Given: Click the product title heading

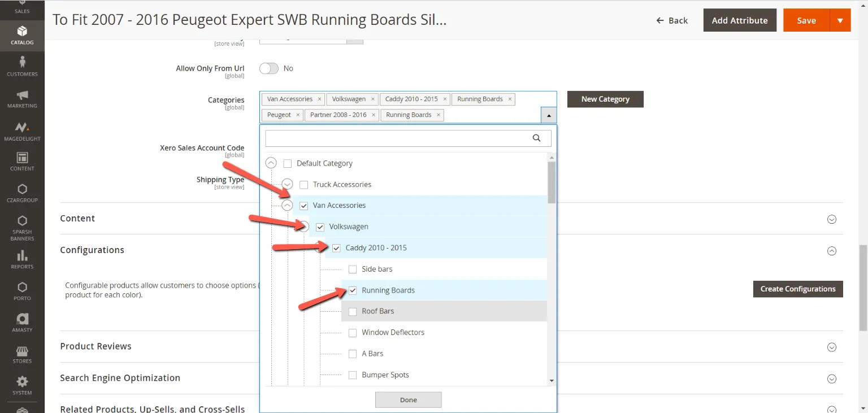Looking at the screenshot, I should coord(250,20).
